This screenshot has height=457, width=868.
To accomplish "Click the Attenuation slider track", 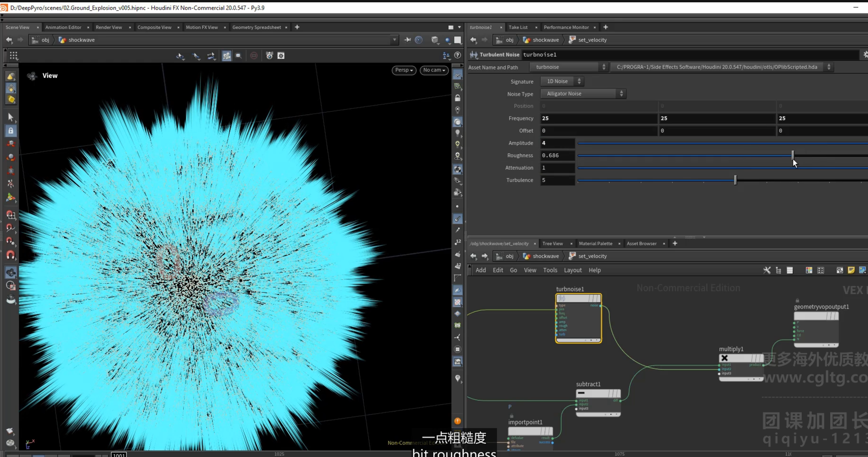I will 723,168.
